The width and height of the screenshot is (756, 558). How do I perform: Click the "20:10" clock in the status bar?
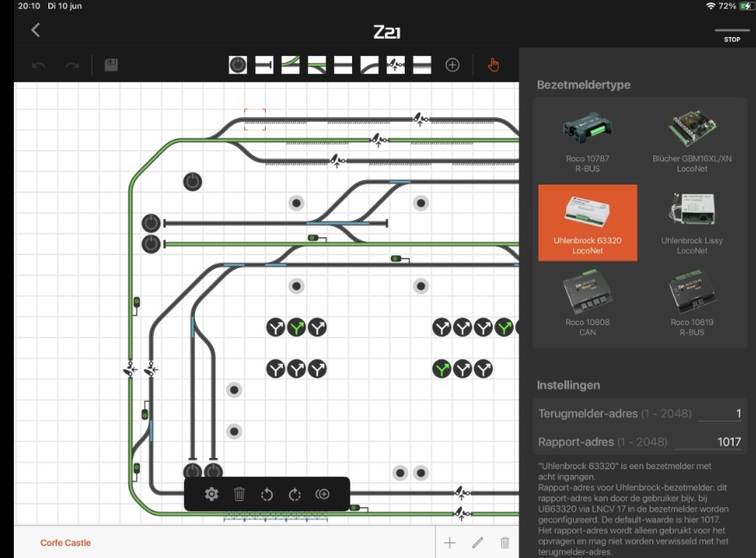[29, 6]
